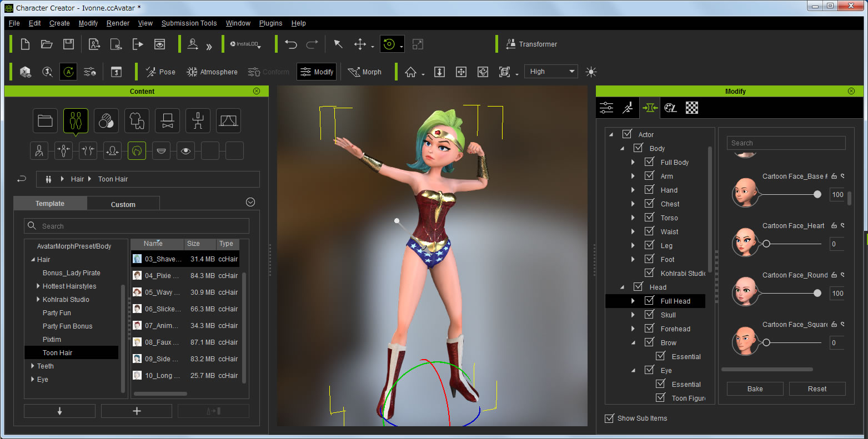Collapse the Head node in the Modify tree
This screenshot has height=439, width=868.
tap(622, 287)
